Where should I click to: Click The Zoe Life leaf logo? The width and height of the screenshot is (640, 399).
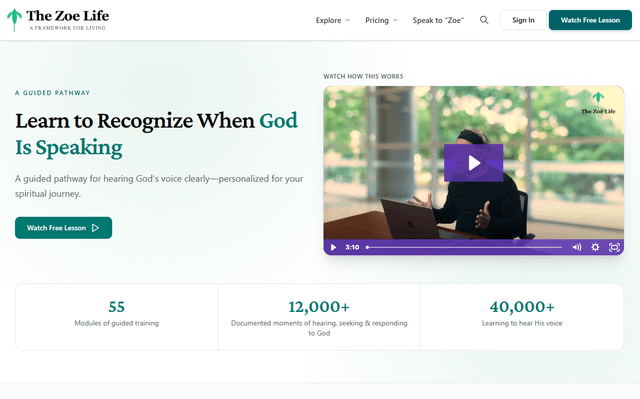click(15, 20)
